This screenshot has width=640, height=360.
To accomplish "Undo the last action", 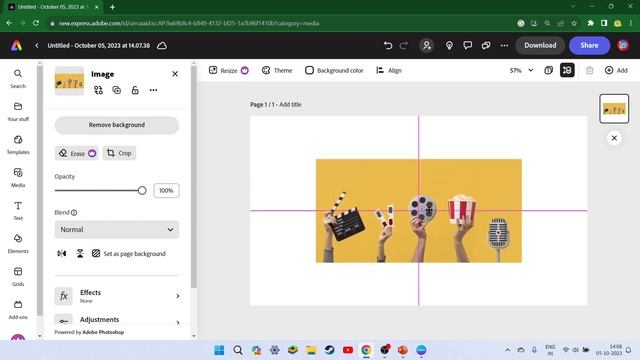I will (388, 45).
